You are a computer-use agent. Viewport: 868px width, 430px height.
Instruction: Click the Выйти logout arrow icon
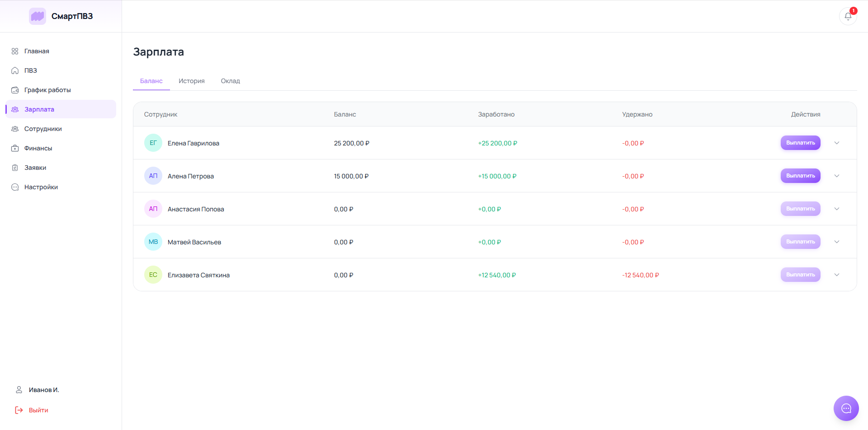[19, 410]
